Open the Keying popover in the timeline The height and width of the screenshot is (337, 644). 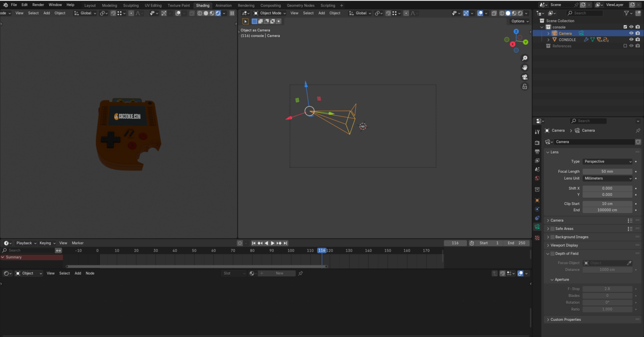click(47, 243)
